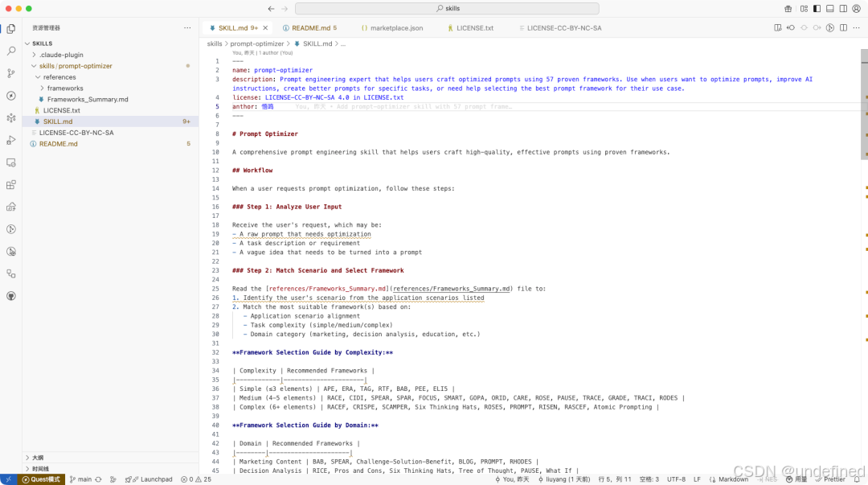The image size is (868, 485).
Task: Click the 行 5, 列 11 cursor position
Action: pos(615,479)
